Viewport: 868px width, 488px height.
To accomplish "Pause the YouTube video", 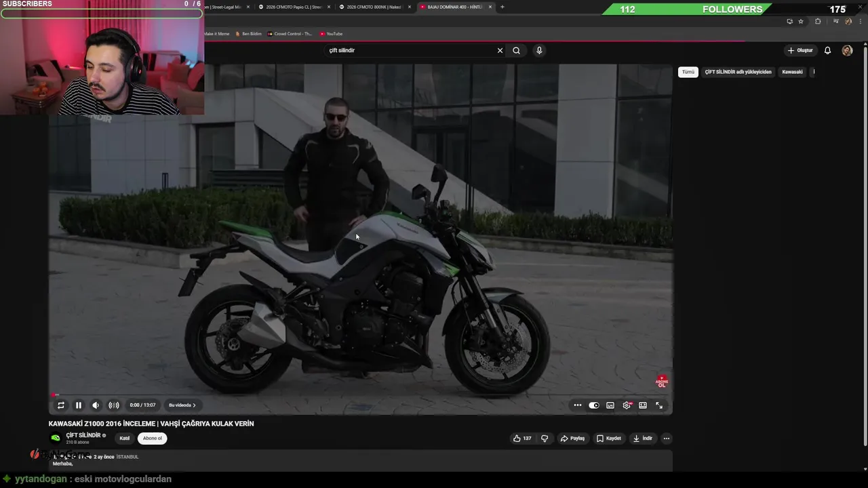I will click(x=78, y=405).
